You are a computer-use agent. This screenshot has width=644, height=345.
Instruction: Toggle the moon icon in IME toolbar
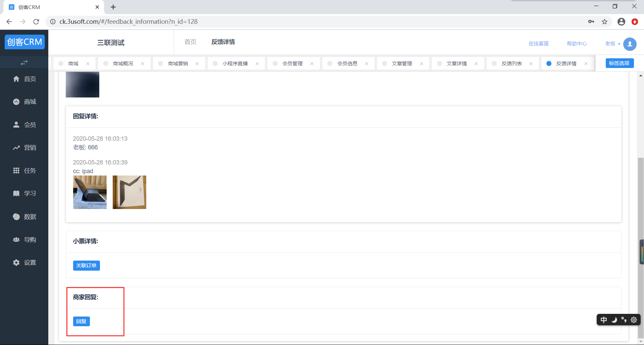pyautogui.click(x=614, y=320)
